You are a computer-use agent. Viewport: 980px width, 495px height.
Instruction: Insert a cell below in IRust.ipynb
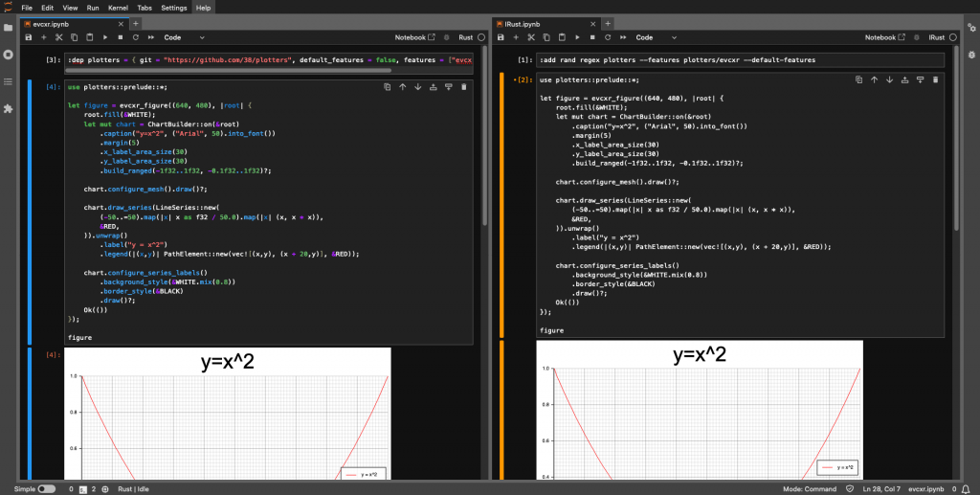(x=516, y=37)
